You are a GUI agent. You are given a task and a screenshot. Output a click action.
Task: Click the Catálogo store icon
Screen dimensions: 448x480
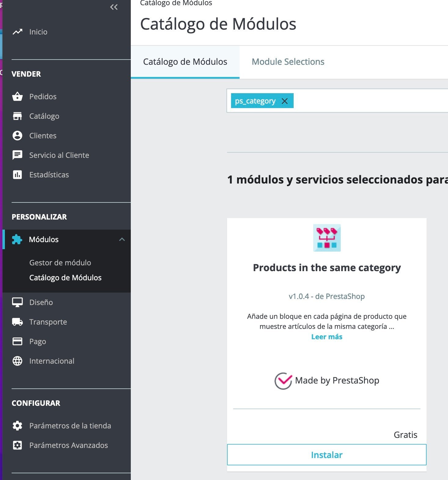17,116
